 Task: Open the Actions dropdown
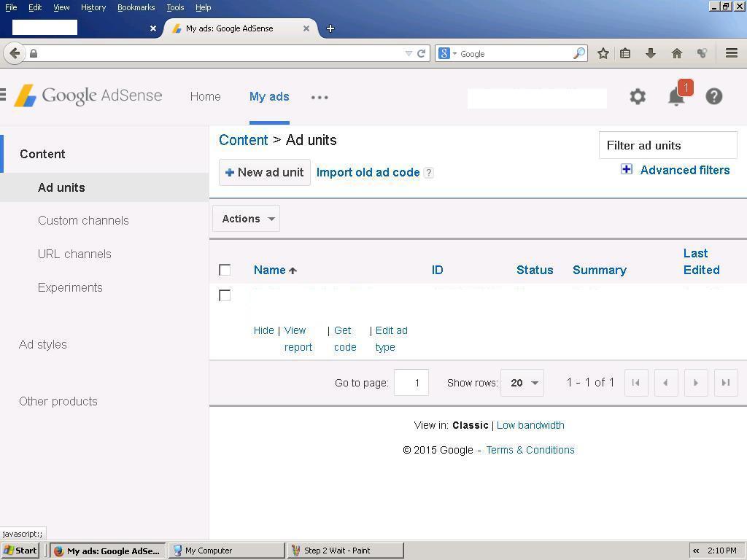[247, 219]
